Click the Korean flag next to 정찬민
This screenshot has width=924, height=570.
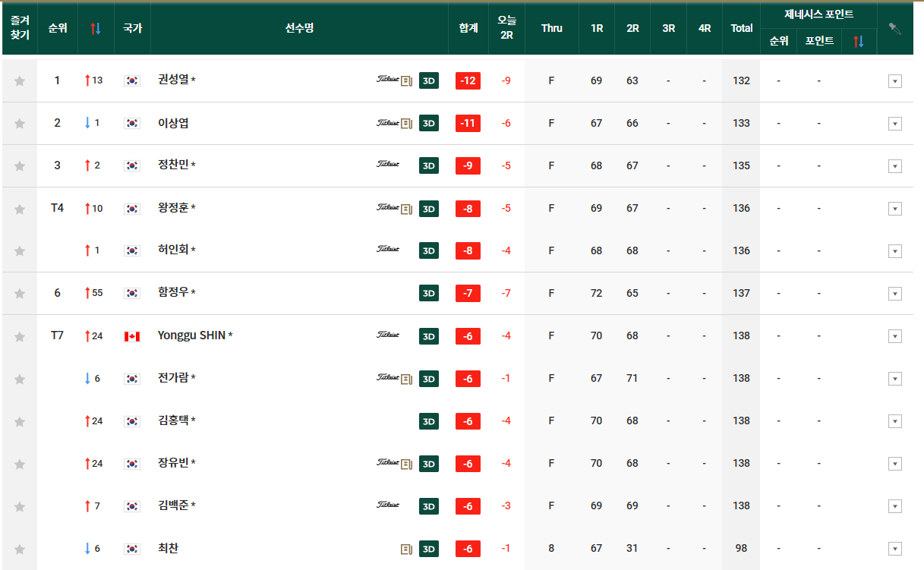[x=132, y=165]
